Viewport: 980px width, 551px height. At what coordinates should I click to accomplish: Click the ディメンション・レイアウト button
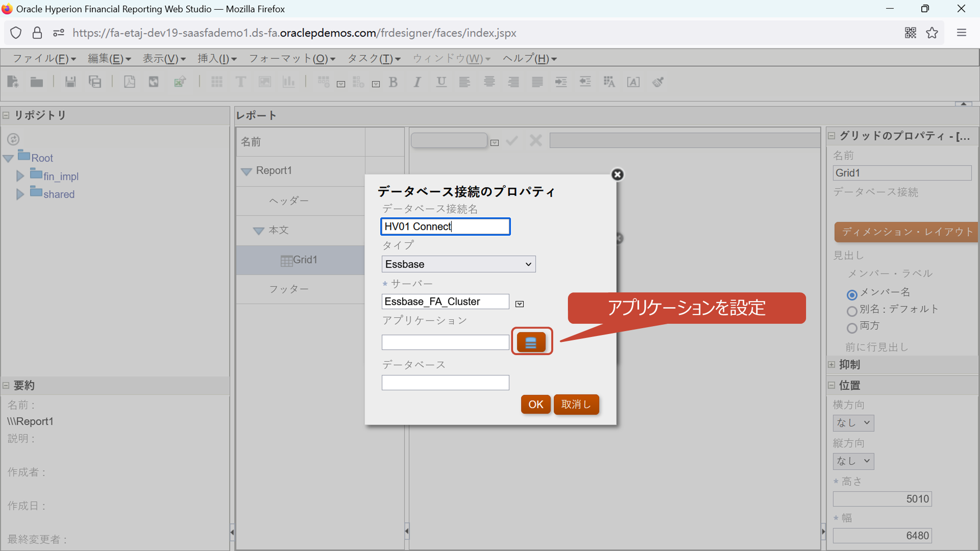[x=906, y=232]
